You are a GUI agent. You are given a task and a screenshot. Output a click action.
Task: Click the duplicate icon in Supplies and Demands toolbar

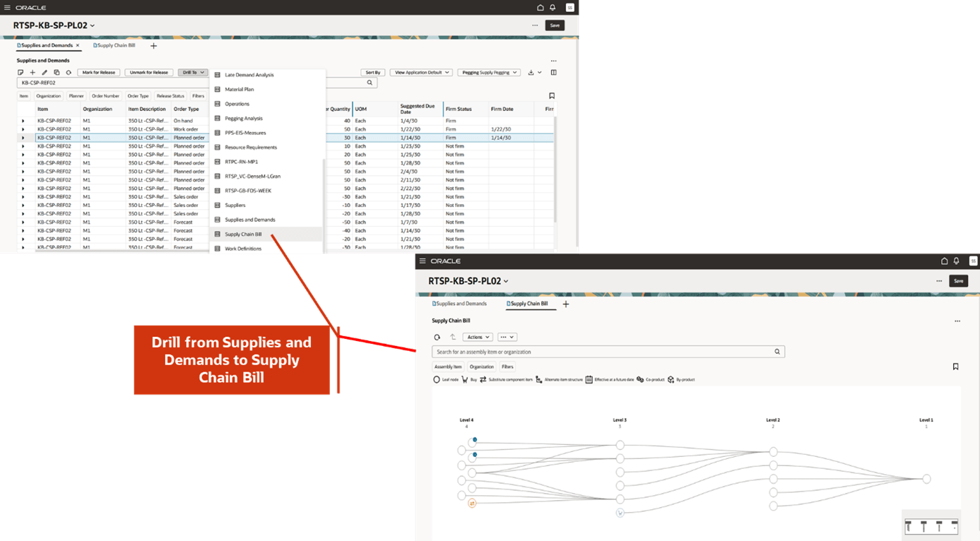(x=57, y=72)
